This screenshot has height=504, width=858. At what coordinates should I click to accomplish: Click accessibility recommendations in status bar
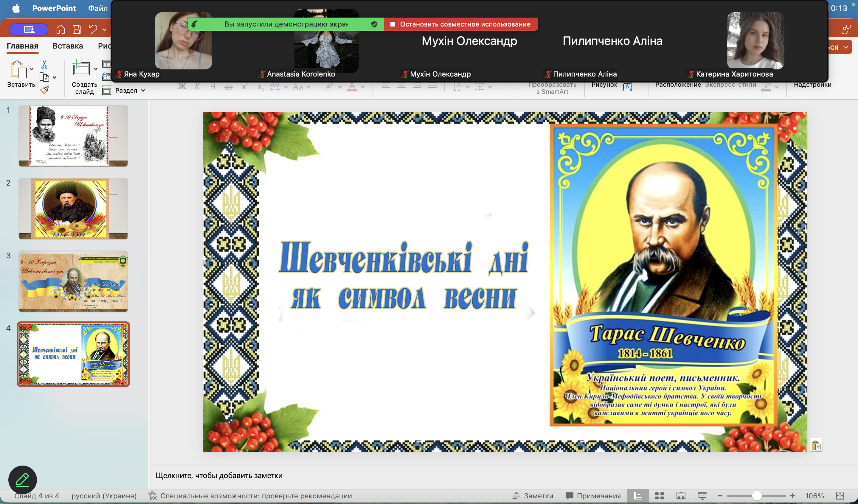[256, 495]
